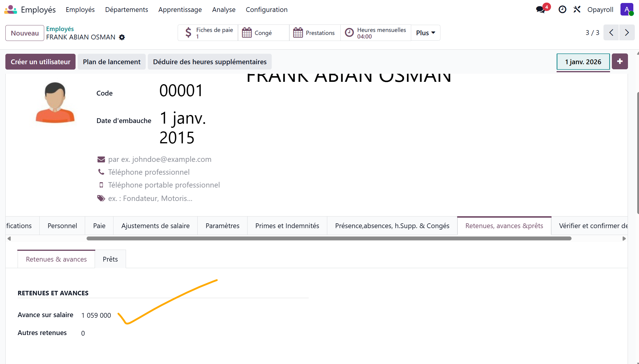Open the user avatar menu
The width and height of the screenshot is (639, 364).
626,10
